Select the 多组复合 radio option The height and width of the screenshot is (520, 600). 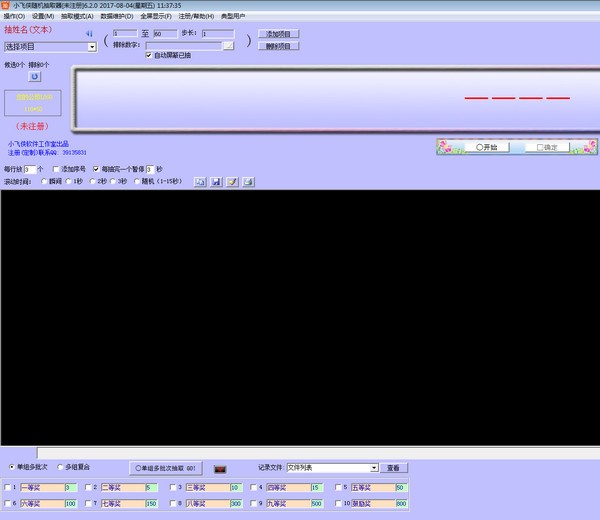tap(60, 467)
